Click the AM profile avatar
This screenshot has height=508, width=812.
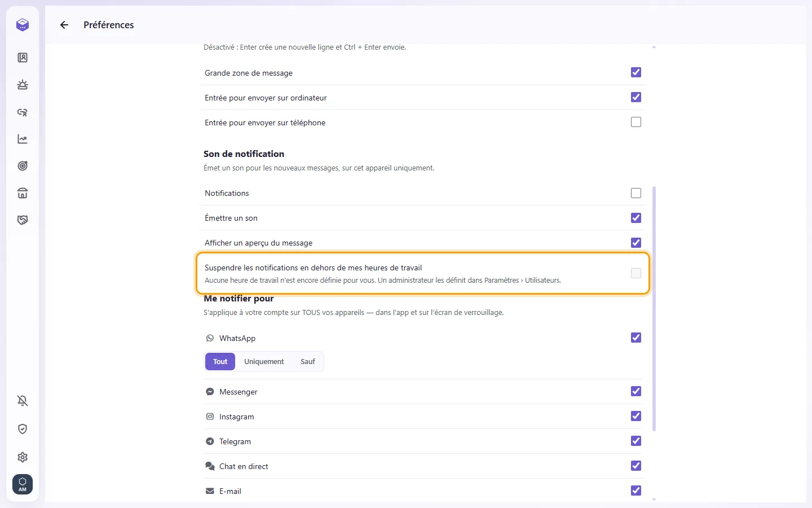23,484
